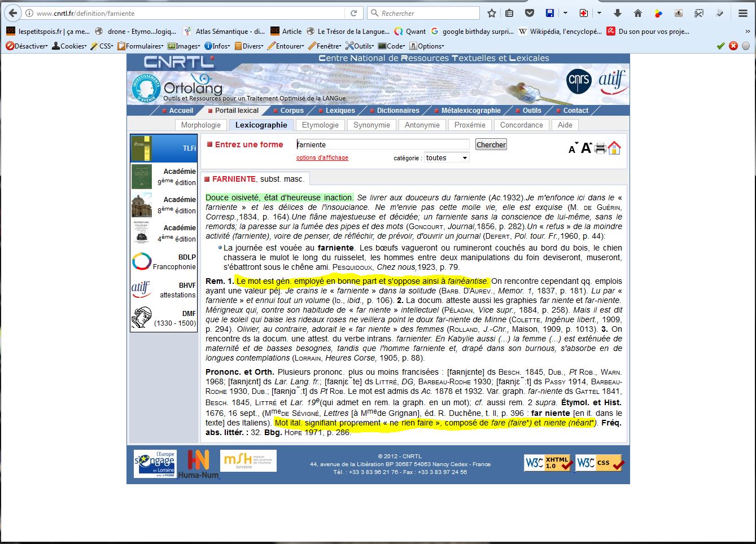The height and width of the screenshot is (544, 756).
Task: Select BHVF attestations in sidebar
Action: pyautogui.click(x=164, y=290)
